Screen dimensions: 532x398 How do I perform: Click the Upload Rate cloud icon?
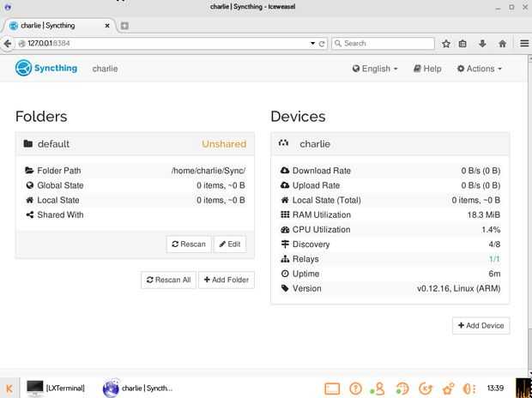(x=285, y=185)
